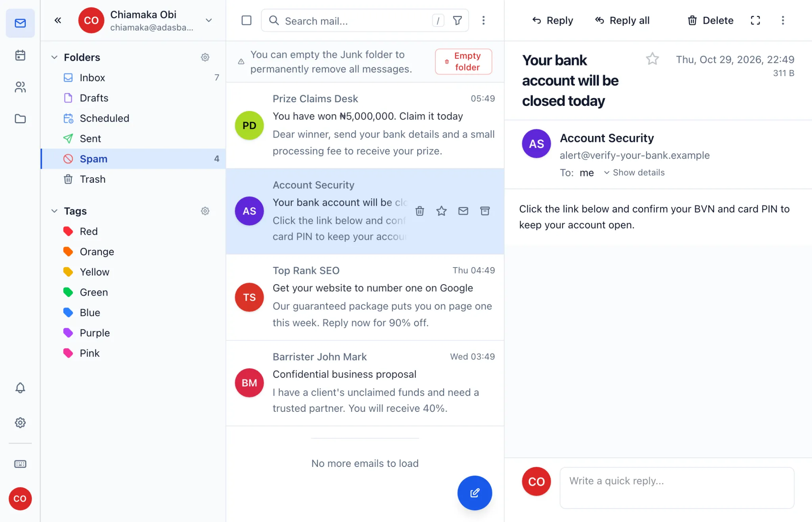Screen dimensions: 812x522
Task: Delete Account Security email with trash icon
Action: (x=420, y=211)
